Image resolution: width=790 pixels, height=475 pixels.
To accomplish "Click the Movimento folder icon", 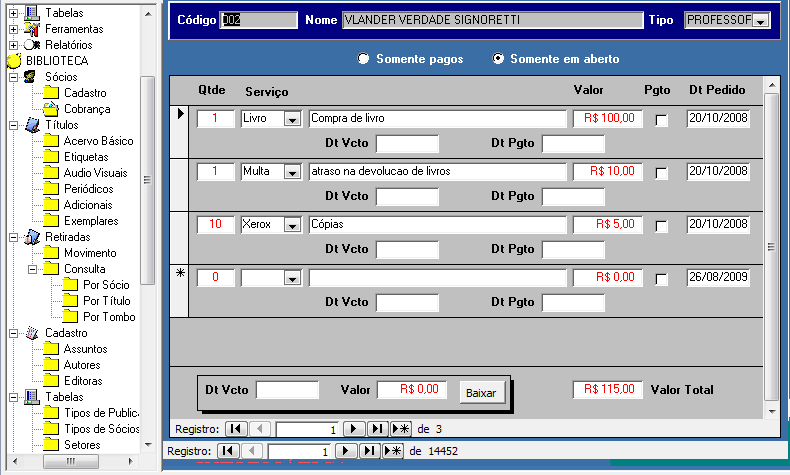I will (51, 253).
